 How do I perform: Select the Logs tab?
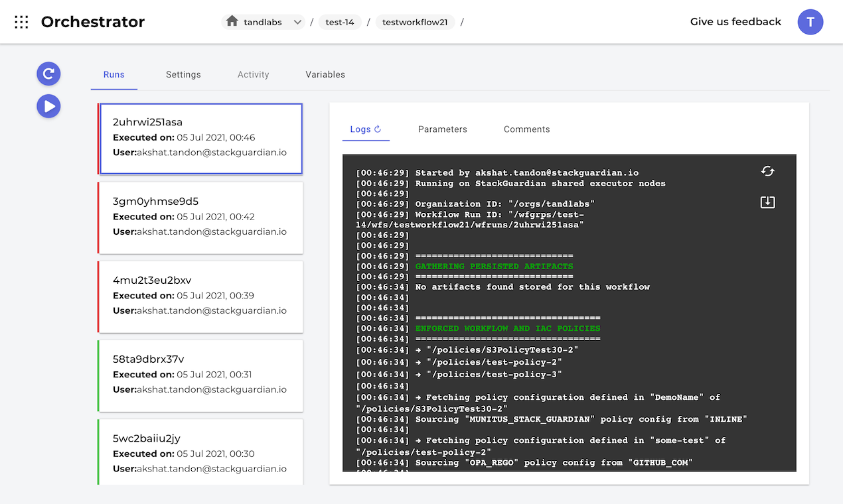(x=366, y=129)
